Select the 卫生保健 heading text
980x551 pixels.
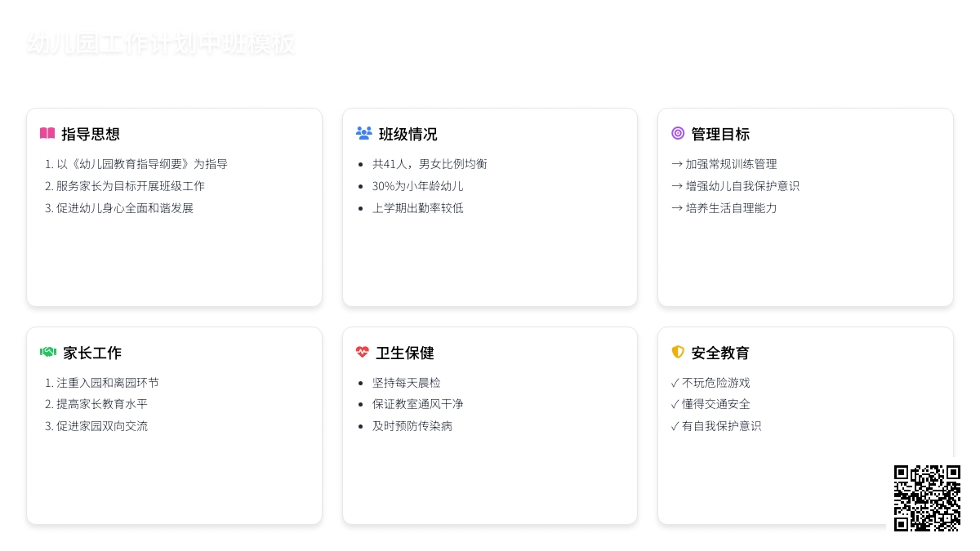[x=405, y=353]
